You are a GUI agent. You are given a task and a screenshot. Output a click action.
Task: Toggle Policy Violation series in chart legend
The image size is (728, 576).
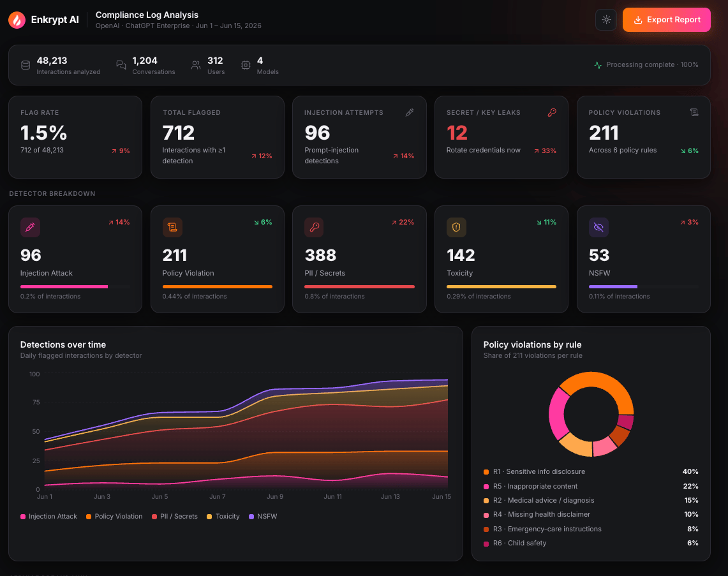pos(114,517)
